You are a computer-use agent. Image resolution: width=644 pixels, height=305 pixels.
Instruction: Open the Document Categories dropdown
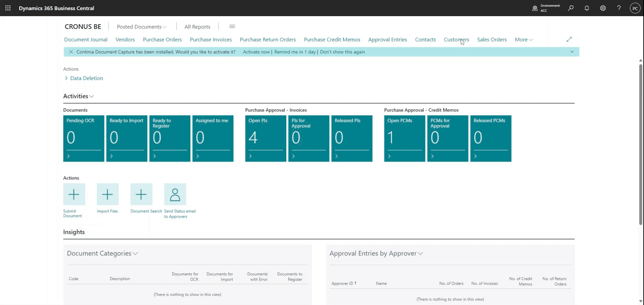point(102,253)
